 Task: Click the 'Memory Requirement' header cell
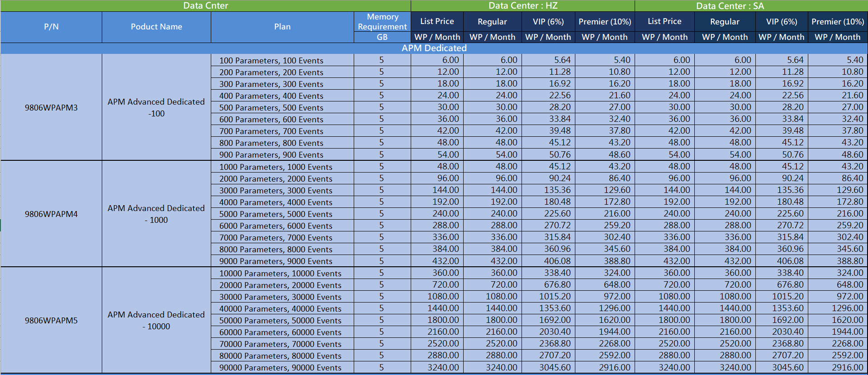382,22
